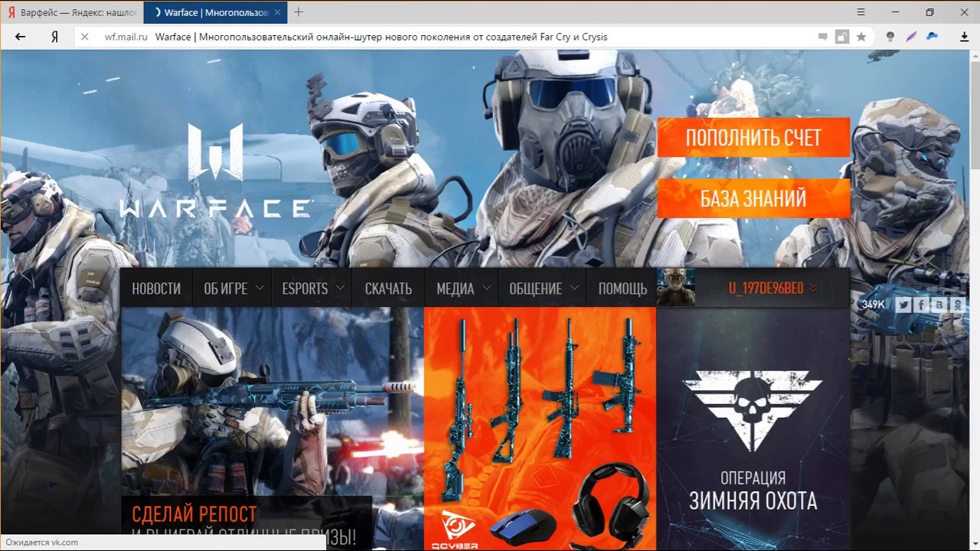Click the ПОПОЛНИТЬ СЧЕТ button
This screenshot has height=551, width=980.
pos(753,138)
